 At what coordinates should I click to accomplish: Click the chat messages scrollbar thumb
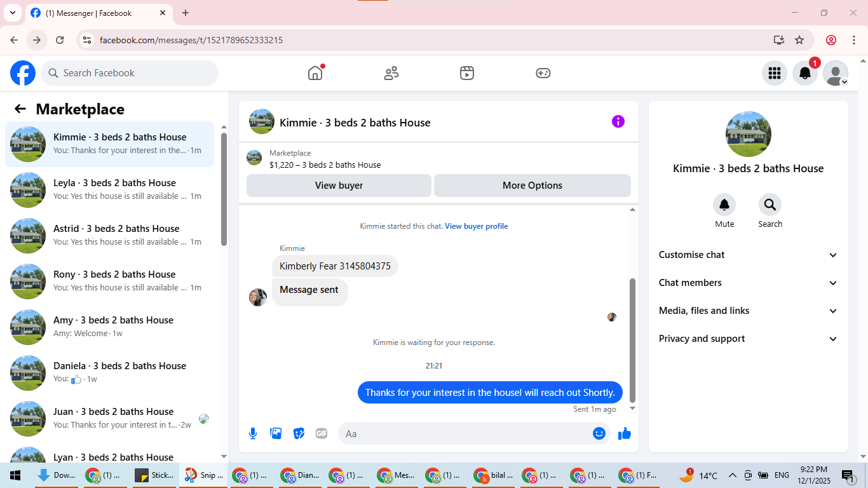(x=632, y=340)
